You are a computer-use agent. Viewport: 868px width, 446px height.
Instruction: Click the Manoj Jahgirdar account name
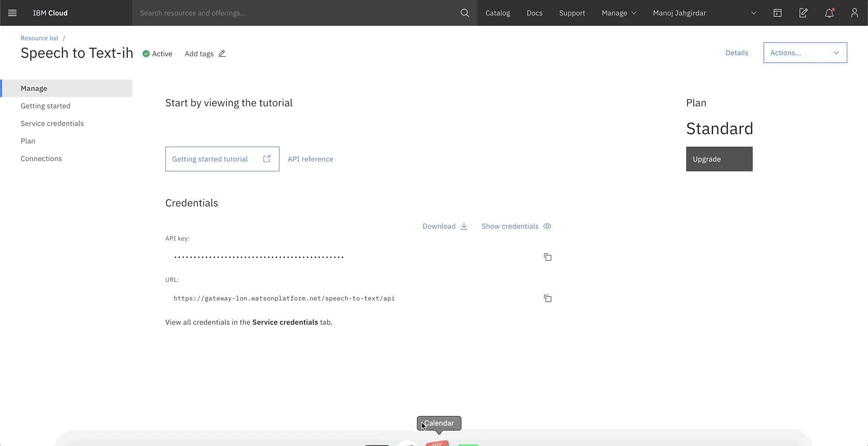click(679, 13)
